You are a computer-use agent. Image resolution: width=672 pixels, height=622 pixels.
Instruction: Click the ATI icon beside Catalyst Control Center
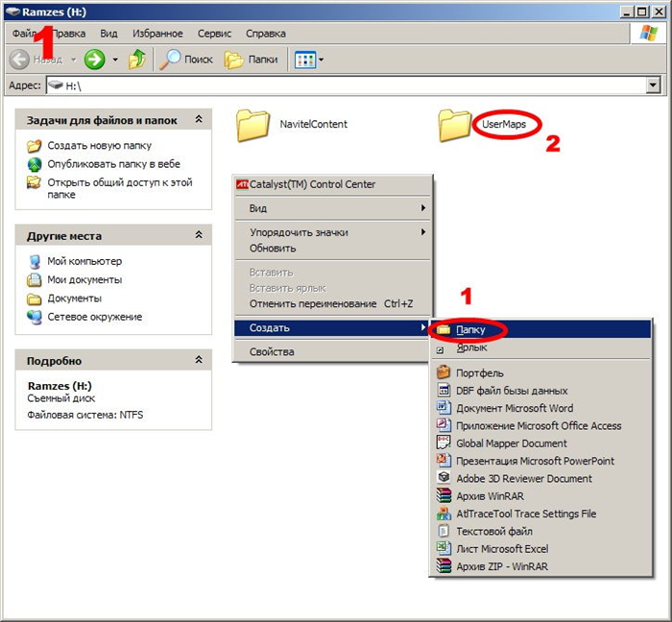242,184
